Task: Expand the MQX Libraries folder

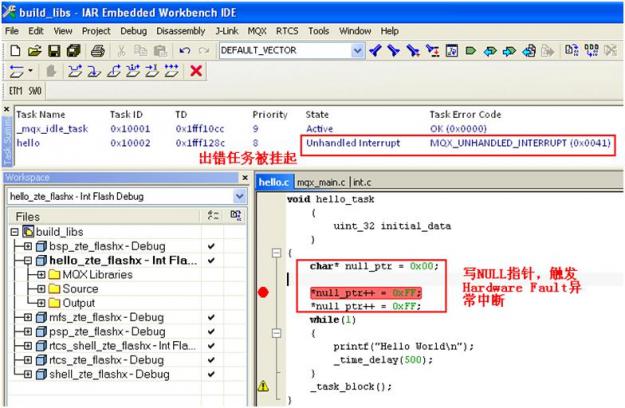Action: pyautogui.click(x=41, y=275)
